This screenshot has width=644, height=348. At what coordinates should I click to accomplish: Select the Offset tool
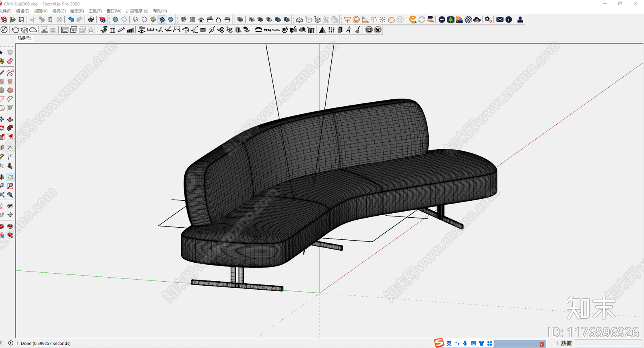tap(10, 137)
